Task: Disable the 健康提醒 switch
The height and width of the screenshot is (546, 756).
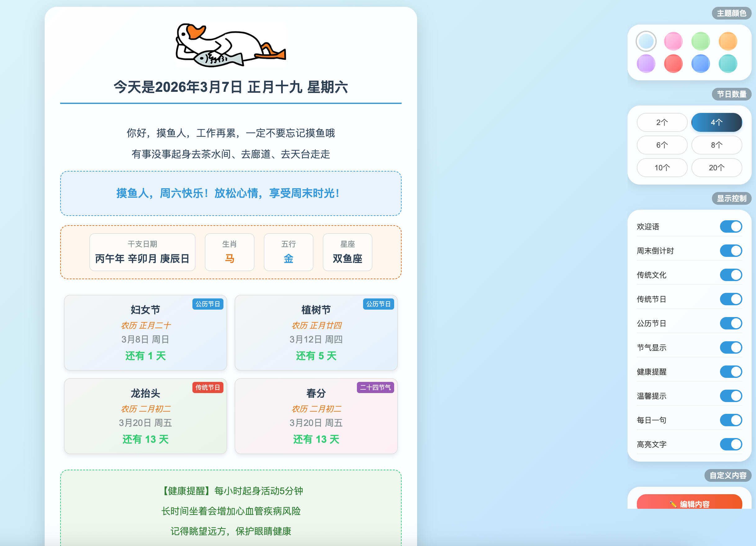Action: (x=731, y=372)
